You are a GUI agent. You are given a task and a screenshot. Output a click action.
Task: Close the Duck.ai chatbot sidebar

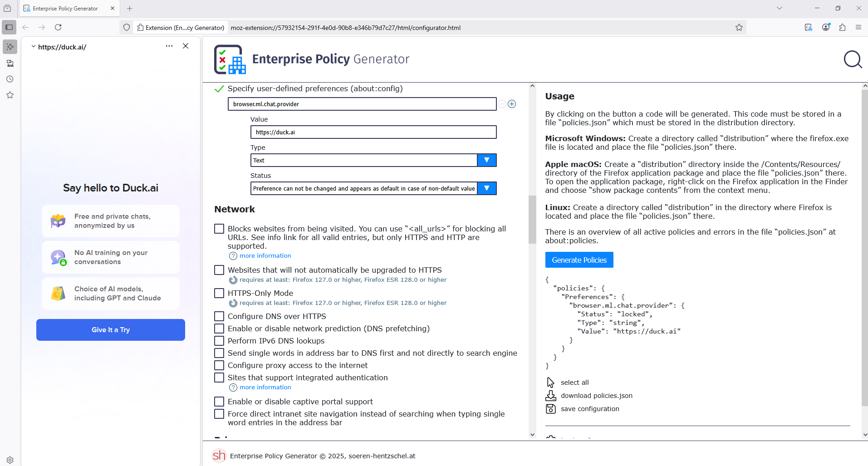point(186,46)
